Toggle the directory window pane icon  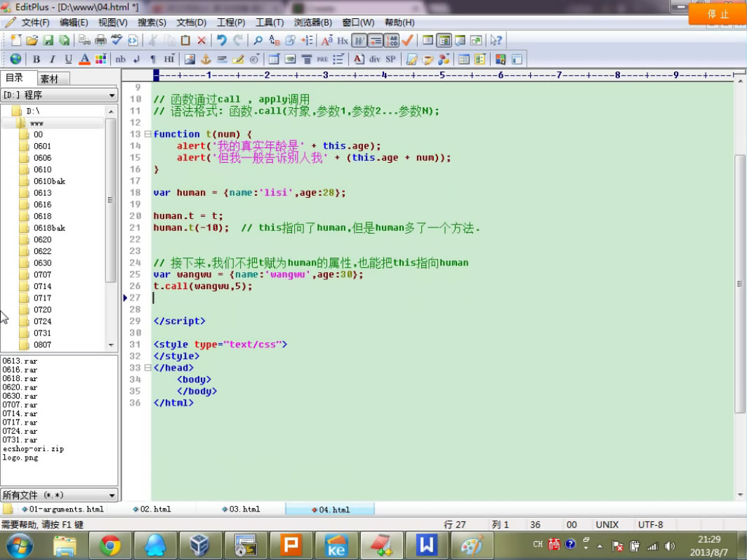click(444, 41)
